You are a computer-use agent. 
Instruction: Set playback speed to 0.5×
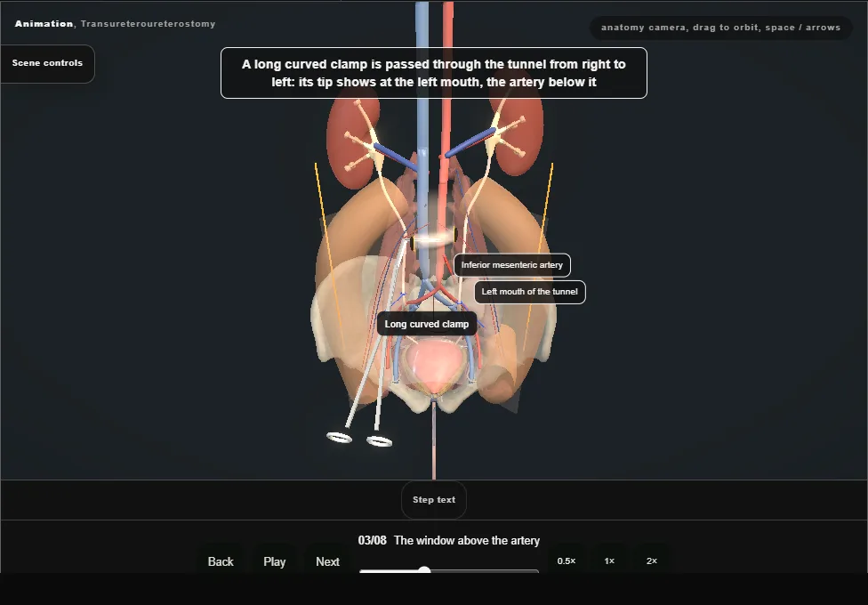(567, 561)
